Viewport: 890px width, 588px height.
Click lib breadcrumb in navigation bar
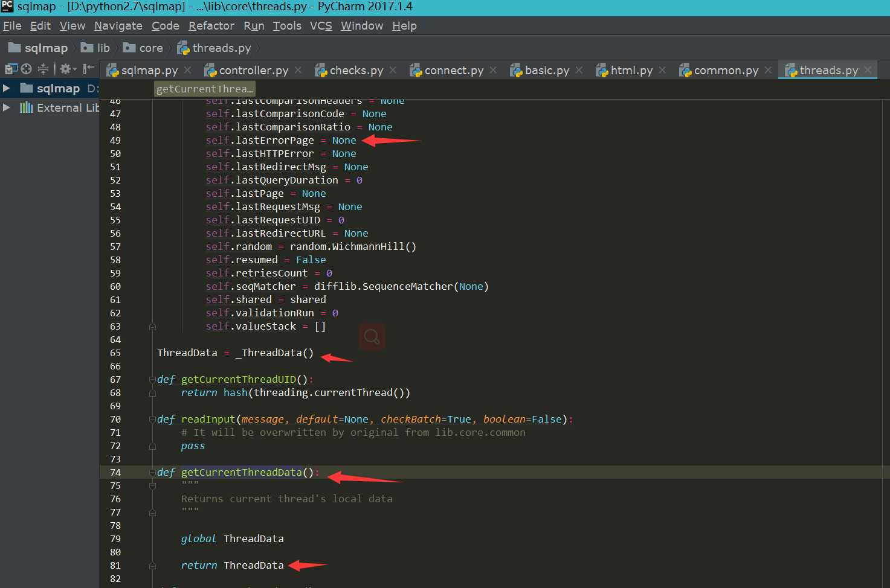96,48
